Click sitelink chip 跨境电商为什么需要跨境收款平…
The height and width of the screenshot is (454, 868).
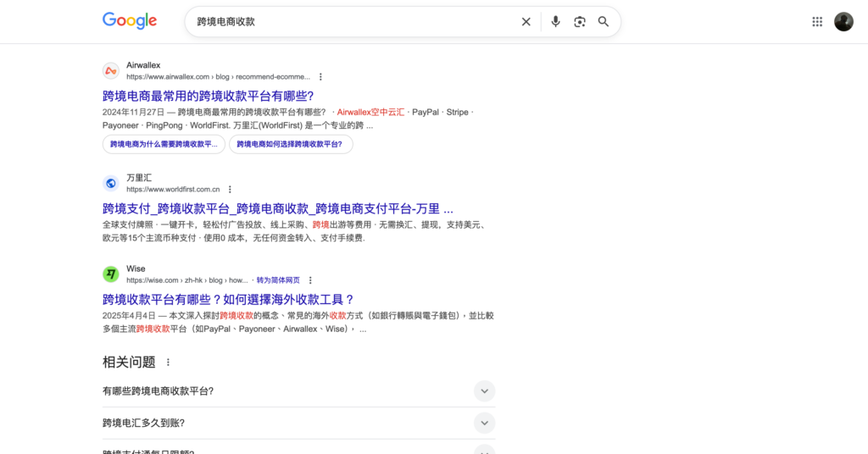click(164, 144)
